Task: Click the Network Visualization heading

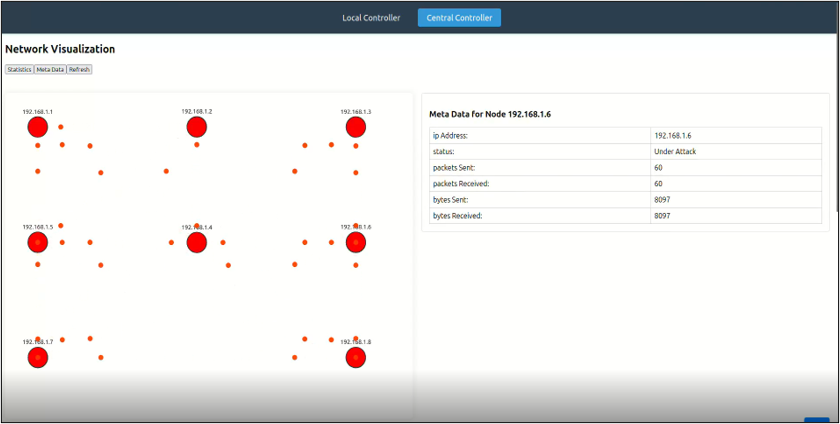Action: [60, 49]
